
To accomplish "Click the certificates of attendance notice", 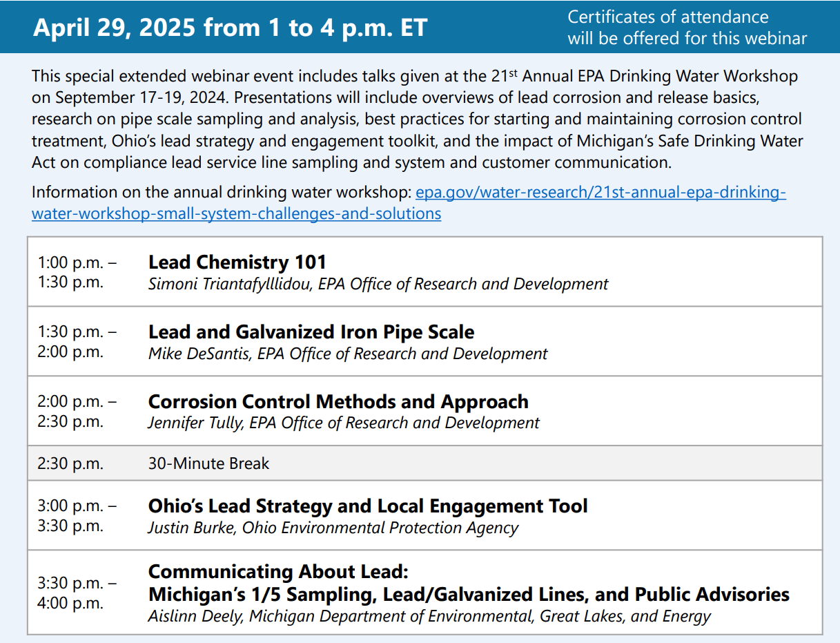I will [687, 28].
